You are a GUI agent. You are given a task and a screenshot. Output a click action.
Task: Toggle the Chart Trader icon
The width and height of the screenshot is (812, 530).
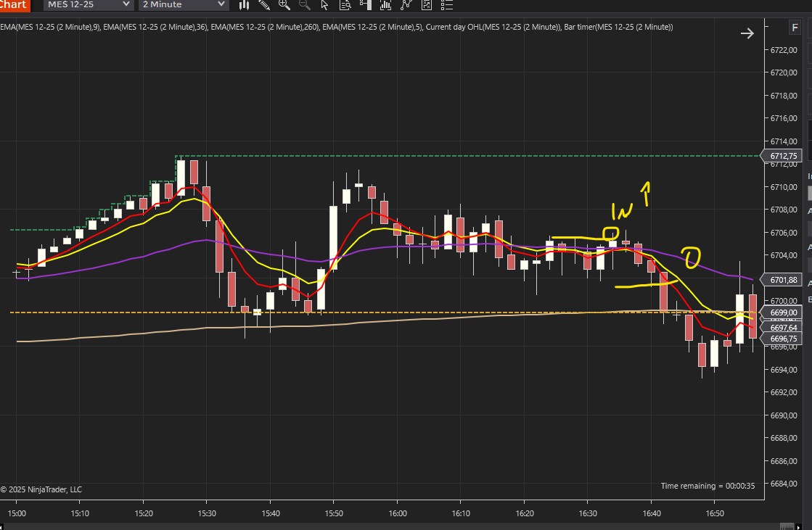pyautogui.click(x=366, y=5)
